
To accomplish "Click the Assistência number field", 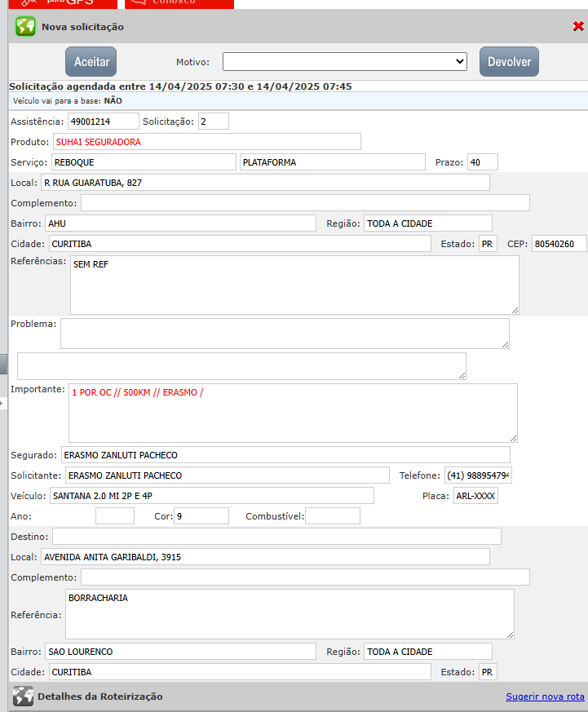I will (x=103, y=122).
